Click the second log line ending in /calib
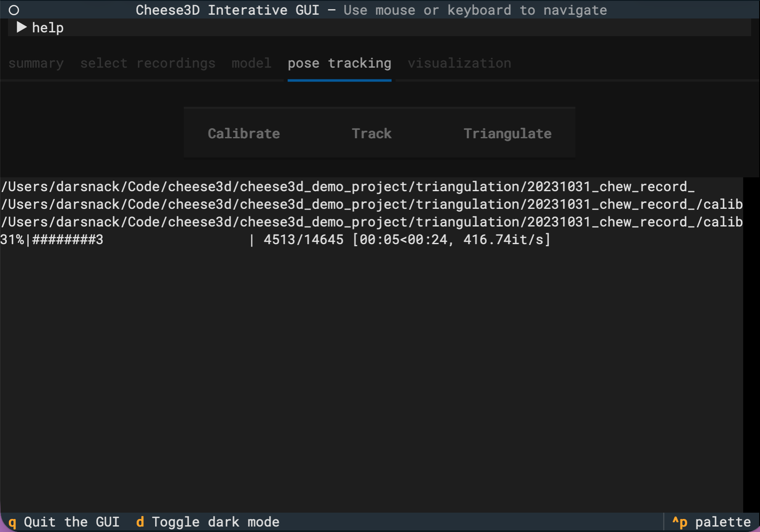760x532 pixels. (x=372, y=205)
